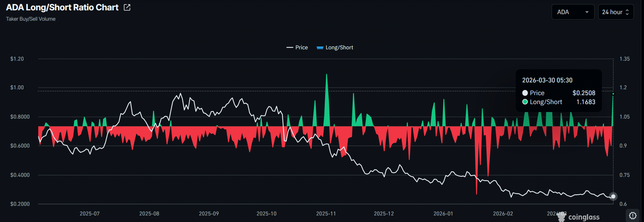Screen dimensions: 644x222
Task: Click the white price marker at line end
Action: pyautogui.click(x=613, y=196)
